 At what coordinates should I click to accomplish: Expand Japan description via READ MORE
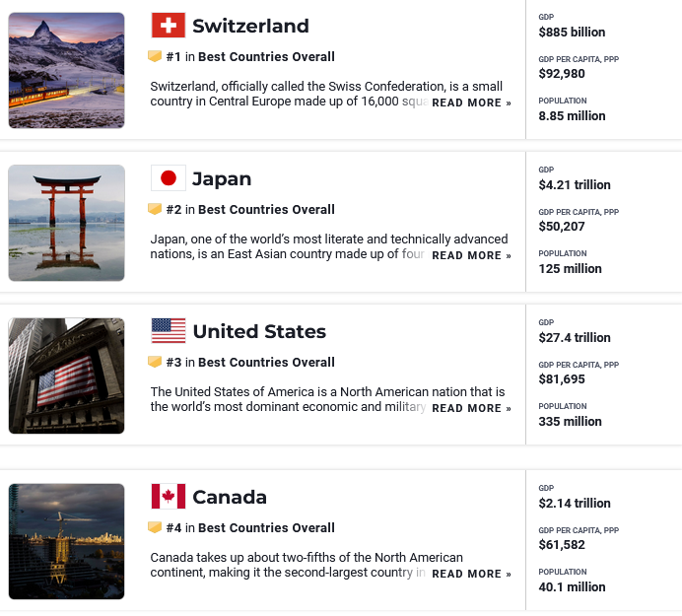(471, 255)
